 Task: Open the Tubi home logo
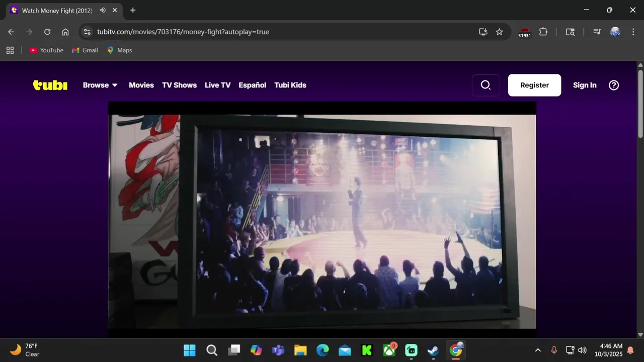click(50, 85)
